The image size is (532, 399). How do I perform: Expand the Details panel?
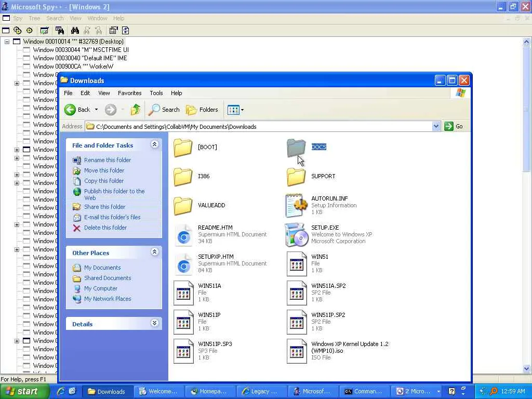154,323
